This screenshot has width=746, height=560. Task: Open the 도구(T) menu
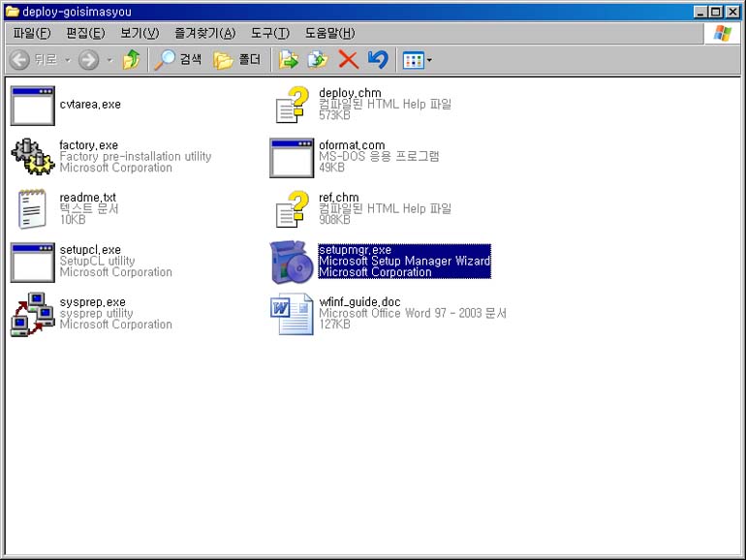click(x=270, y=33)
